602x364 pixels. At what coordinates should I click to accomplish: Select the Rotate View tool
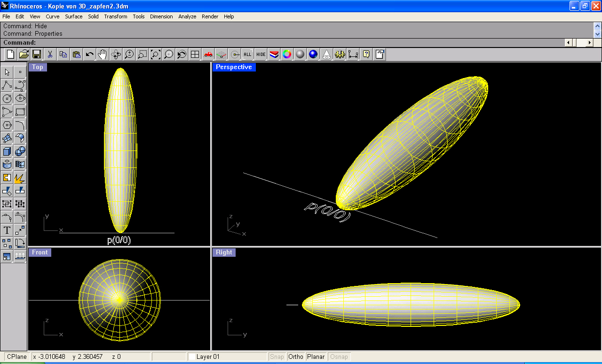tap(116, 55)
